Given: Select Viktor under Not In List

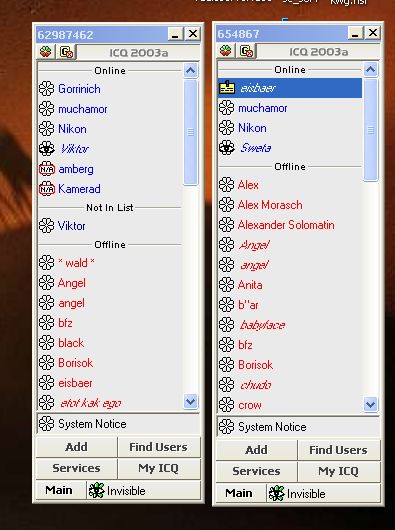Looking at the screenshot, I should pyautogui.click(x=110, y=226).
